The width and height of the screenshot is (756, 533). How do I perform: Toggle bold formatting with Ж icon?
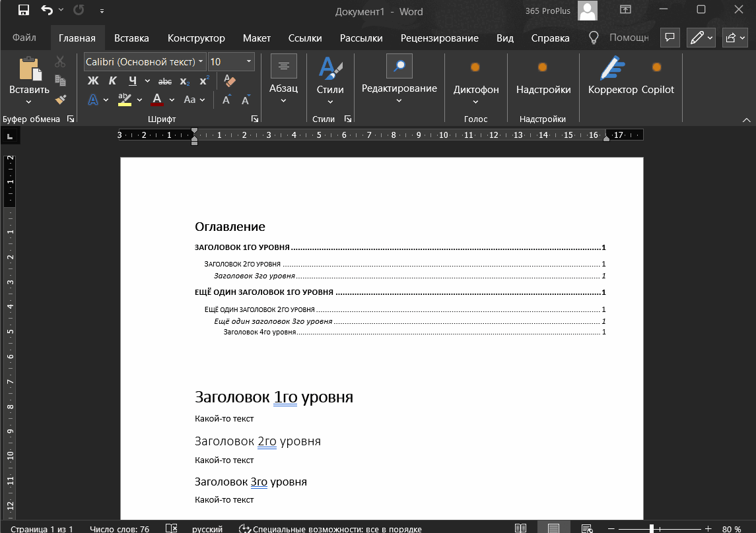pyautogui.click(x=92, y=80)
